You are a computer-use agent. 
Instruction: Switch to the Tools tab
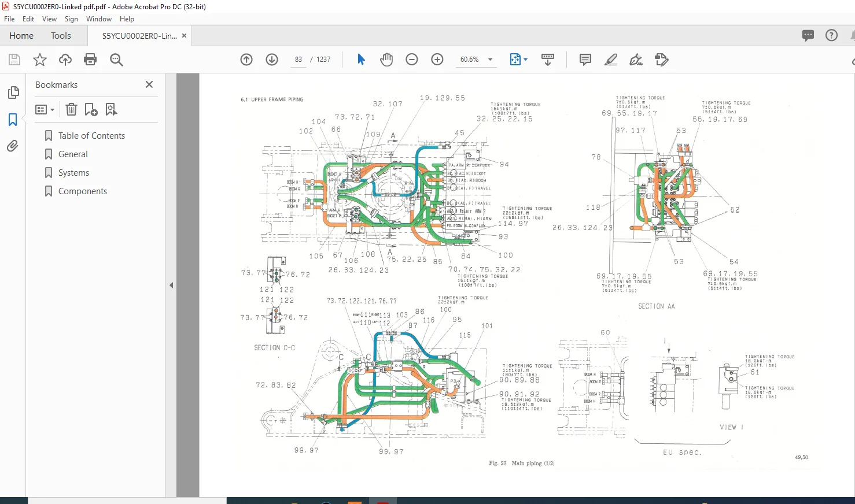pos(61,36)
